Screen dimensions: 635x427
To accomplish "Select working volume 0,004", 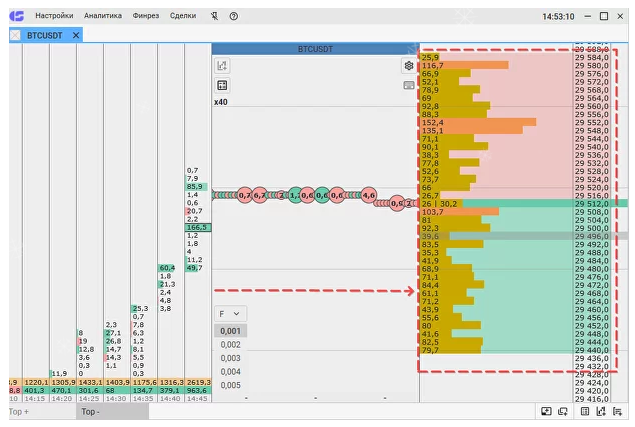I will 230,372.
